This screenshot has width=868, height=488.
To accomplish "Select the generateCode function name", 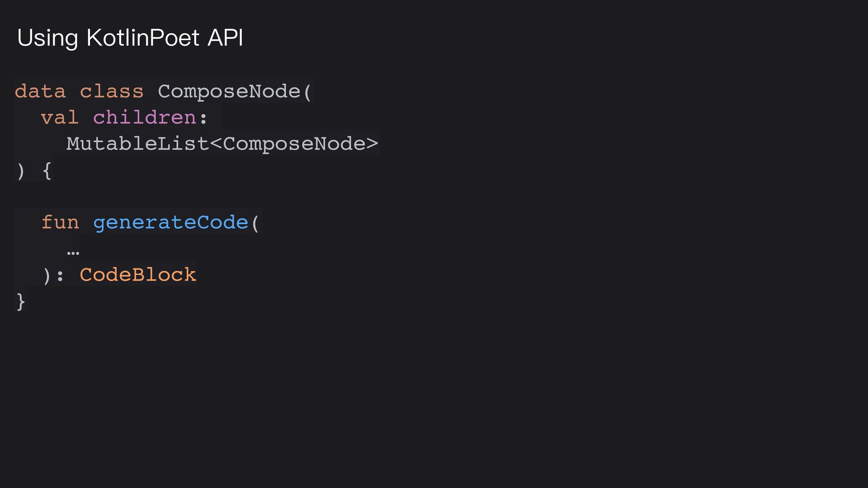I will click(171, 223).
